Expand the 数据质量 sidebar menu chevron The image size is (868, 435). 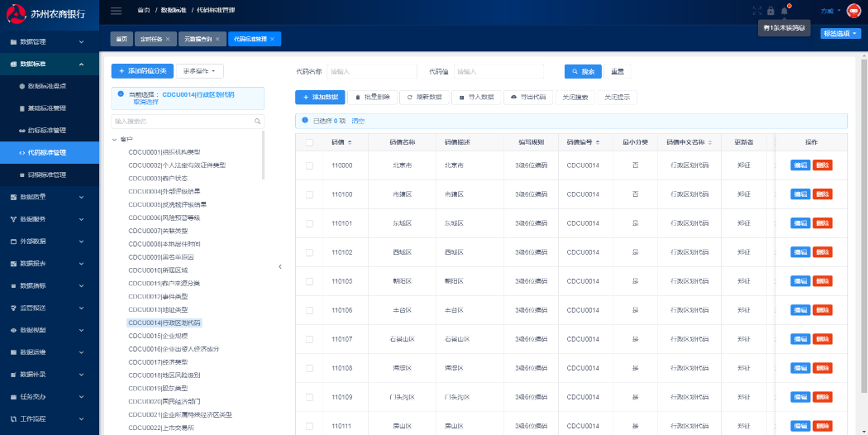click(81, 197)
